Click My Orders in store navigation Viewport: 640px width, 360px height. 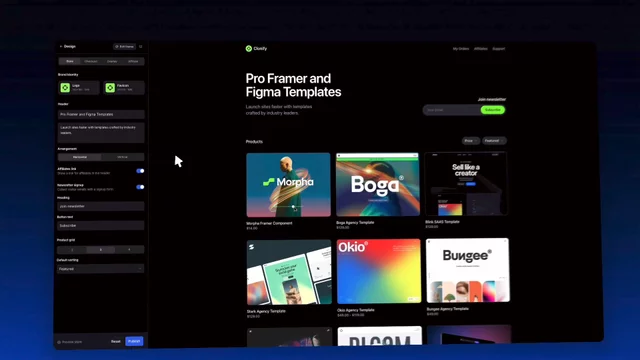[461, 49]
